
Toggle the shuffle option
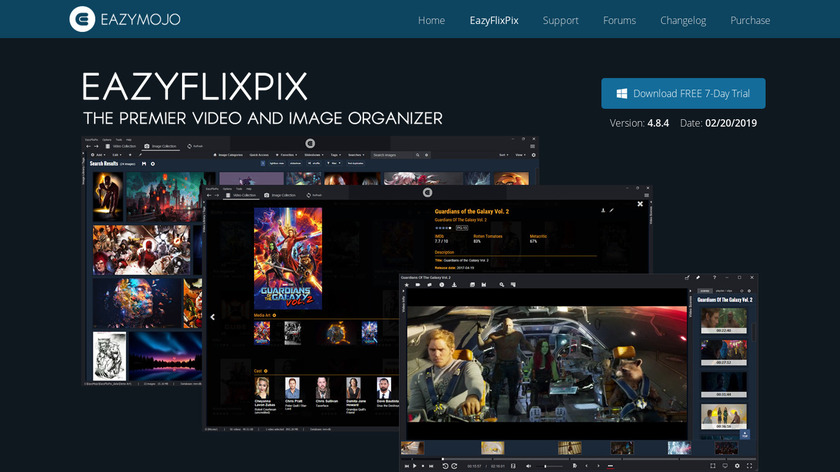313,163
